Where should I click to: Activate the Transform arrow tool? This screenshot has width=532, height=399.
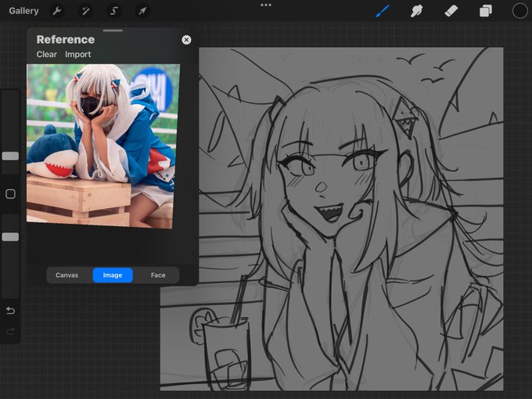point(142,11)
